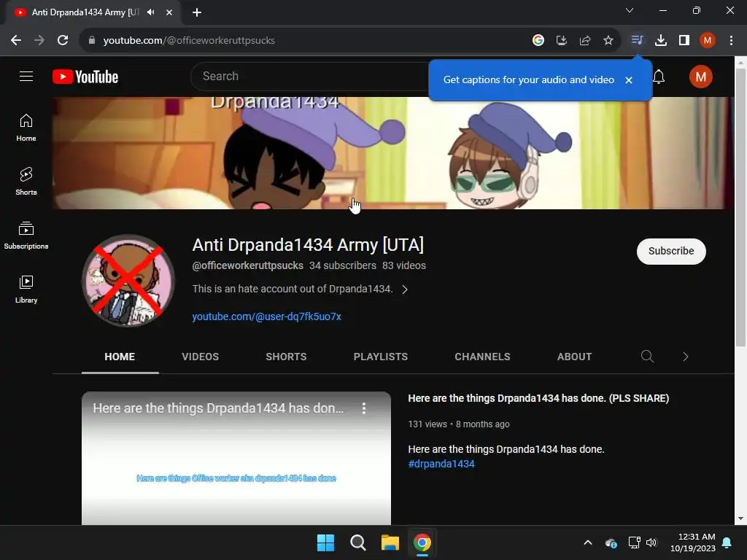
Task: Click the page vertical scrollbar thumb
Action: [x=740, y=207]
